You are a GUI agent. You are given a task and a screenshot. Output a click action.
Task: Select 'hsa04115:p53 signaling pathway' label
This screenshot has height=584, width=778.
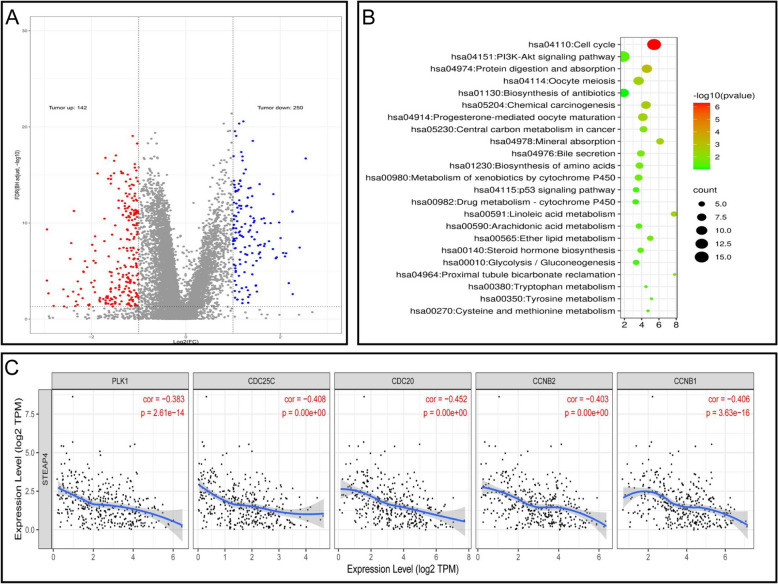544,190
